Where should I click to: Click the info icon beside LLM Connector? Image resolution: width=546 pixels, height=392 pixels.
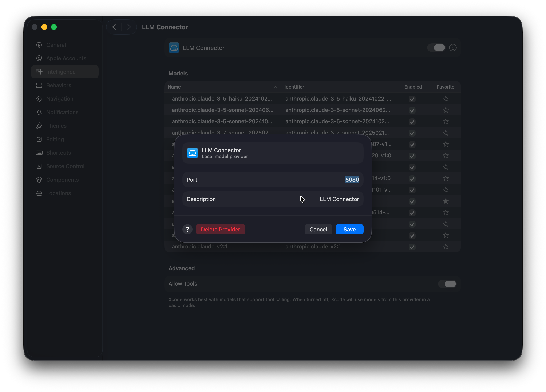(x=453, y=48)
